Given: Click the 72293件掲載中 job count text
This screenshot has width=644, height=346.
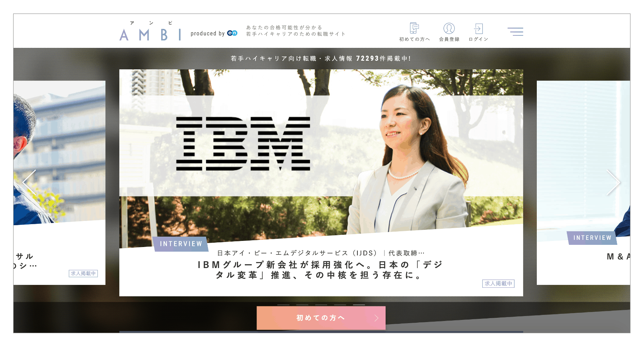Looking at the screenshot, I should point(383,58).
